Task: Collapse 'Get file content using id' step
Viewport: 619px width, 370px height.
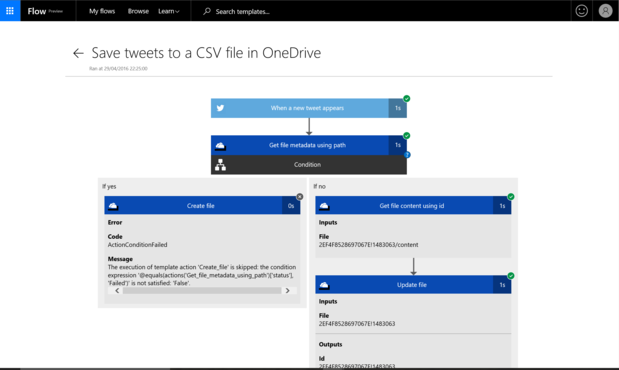Action: (412, 206)
